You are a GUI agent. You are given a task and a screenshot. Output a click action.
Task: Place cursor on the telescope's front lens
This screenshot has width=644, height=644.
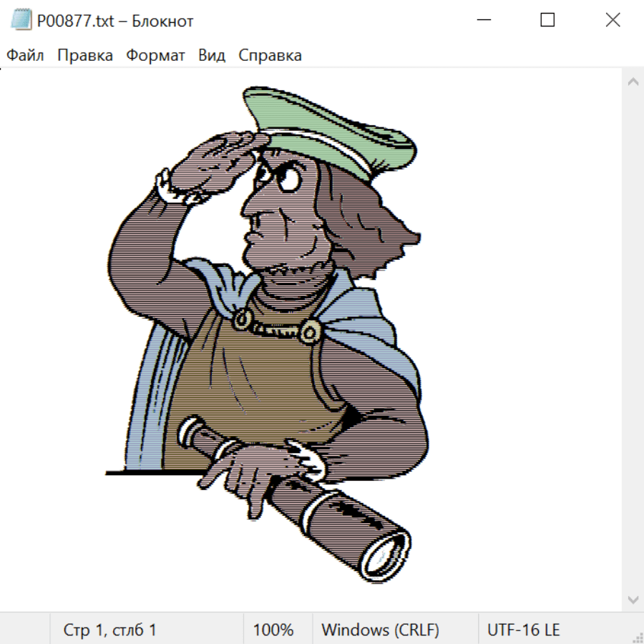point(386,554)
